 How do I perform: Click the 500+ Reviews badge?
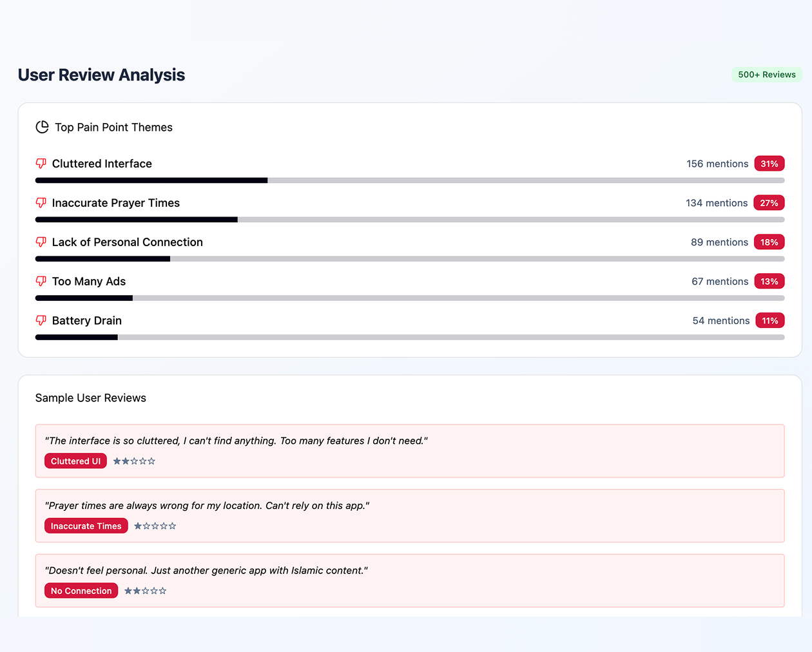(767, 75)
